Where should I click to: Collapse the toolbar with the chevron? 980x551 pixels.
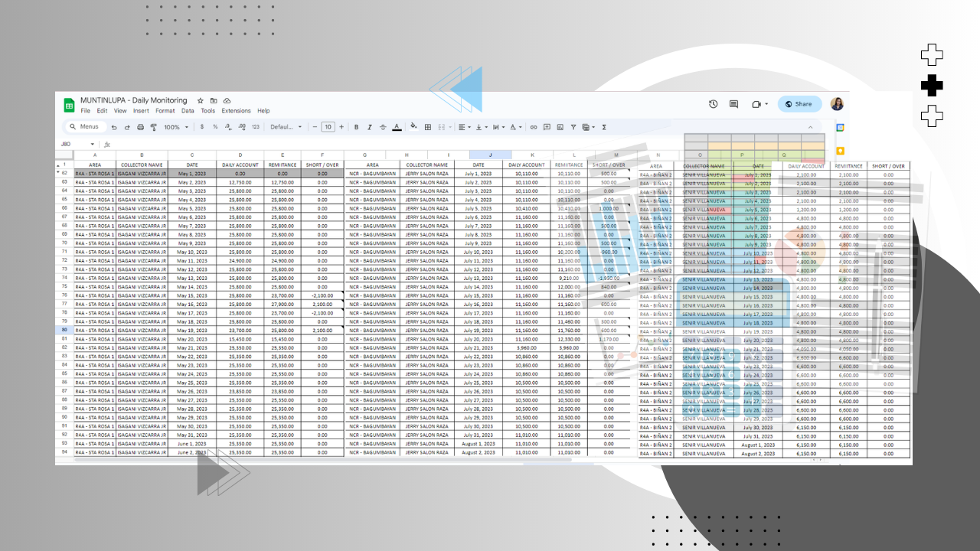point(810,127)
